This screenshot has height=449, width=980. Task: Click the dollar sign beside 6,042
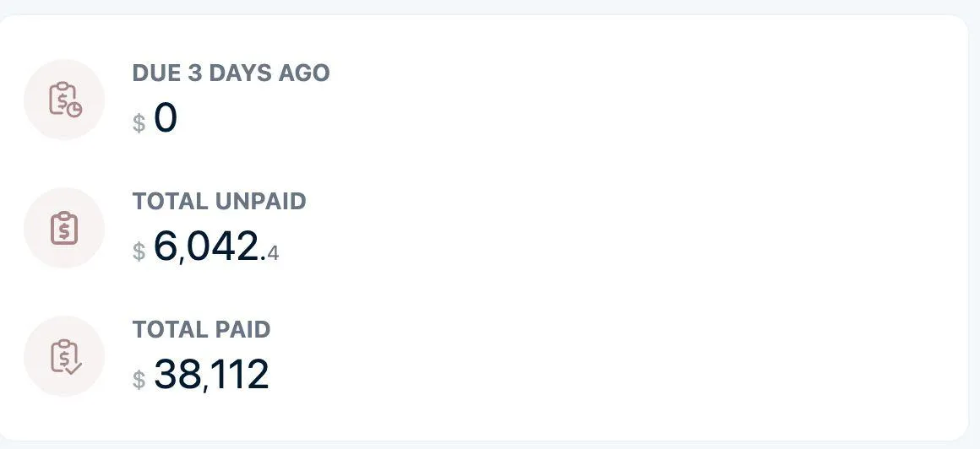click(139, 252)
